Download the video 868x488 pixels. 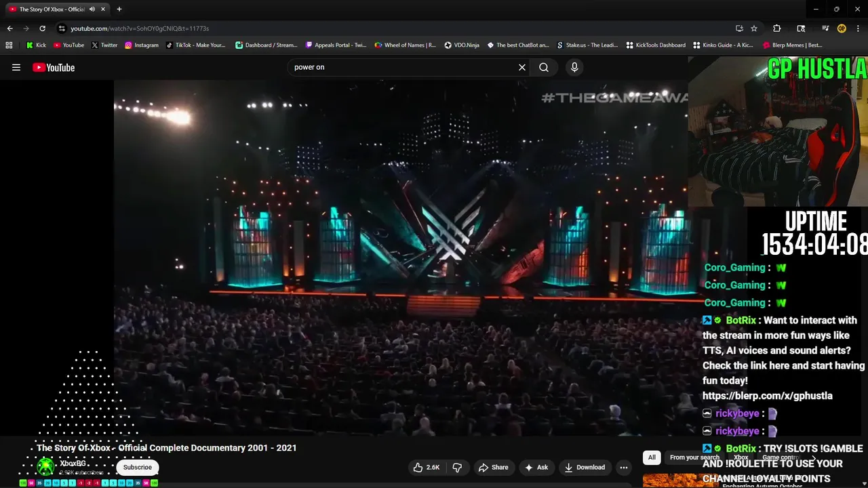585,467
